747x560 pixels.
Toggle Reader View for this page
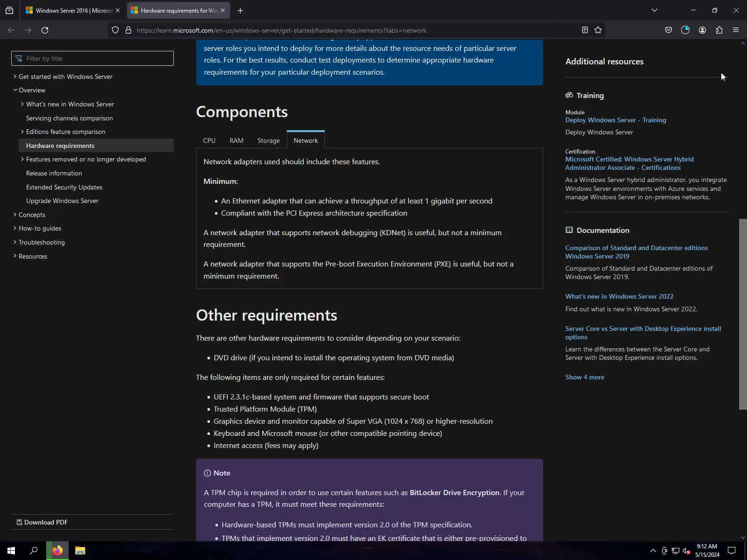pyautogui.click(x=585, y=30)
